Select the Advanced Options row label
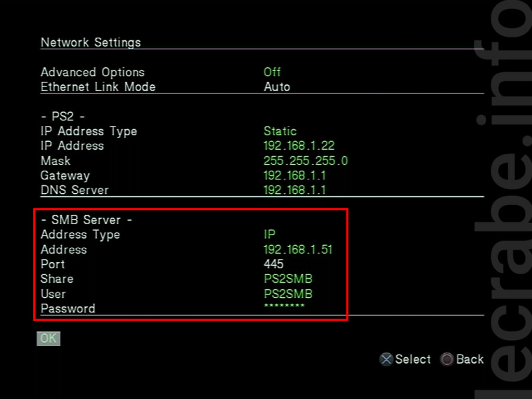This screenshot has height=399, width=532. 92,72
